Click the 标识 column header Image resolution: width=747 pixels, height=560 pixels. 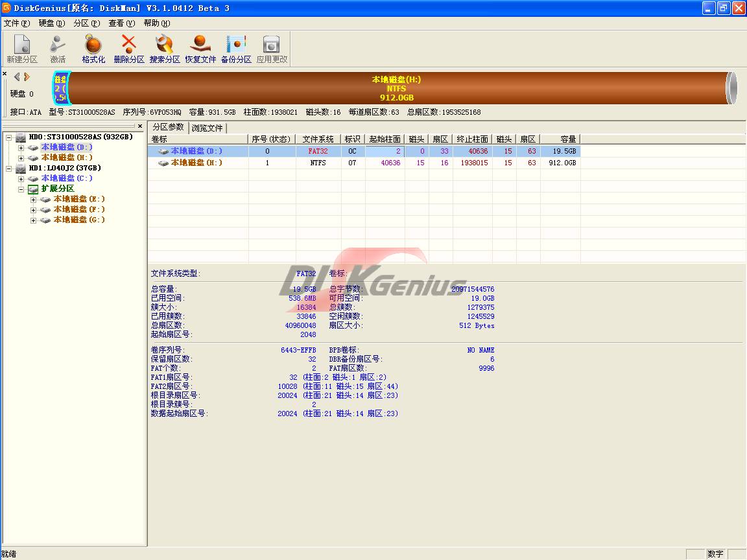(x=353, y=139)
